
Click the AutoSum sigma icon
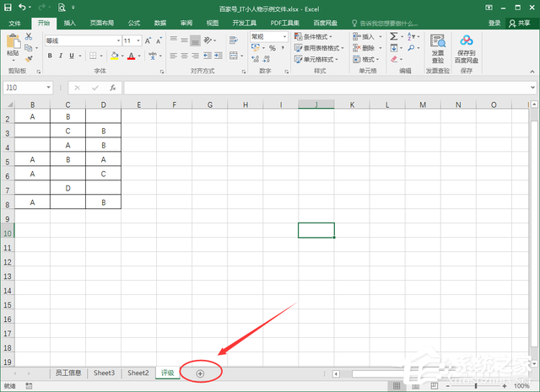coord(393,37)
